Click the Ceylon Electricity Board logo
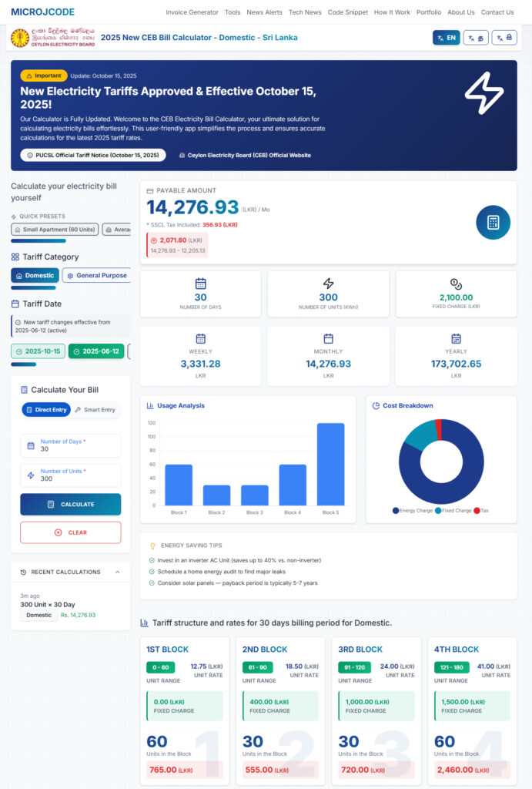532x789 pixels. point(53,38)
